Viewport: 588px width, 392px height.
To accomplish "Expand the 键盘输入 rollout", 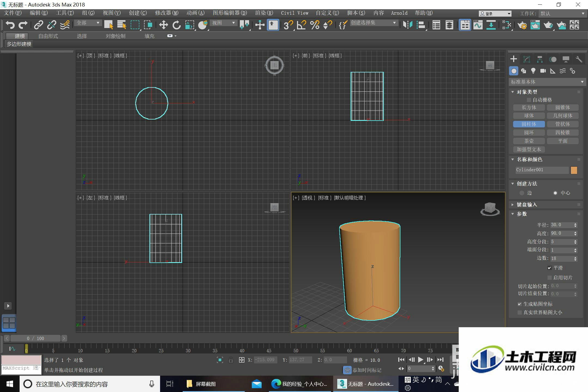I will (x=513, y=204).
